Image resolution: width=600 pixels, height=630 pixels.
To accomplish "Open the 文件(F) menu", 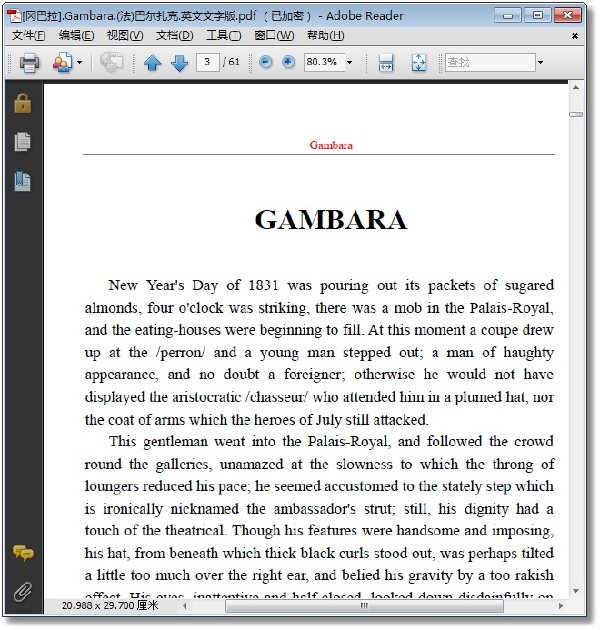I will [28, 36].
